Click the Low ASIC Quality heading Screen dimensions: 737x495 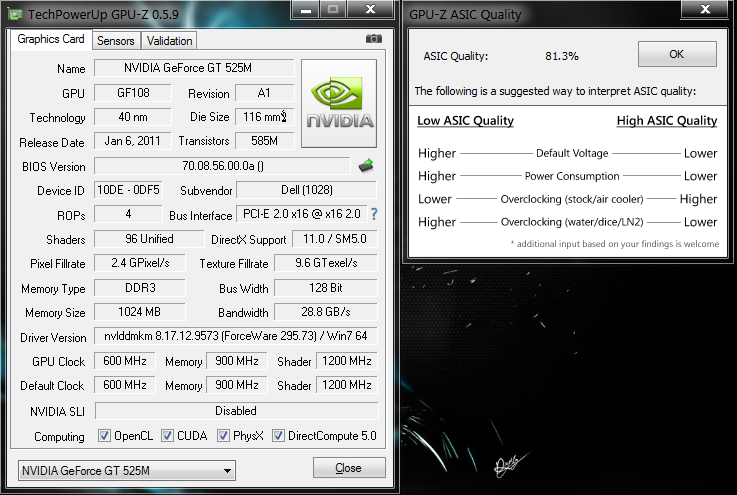[465, 121]
